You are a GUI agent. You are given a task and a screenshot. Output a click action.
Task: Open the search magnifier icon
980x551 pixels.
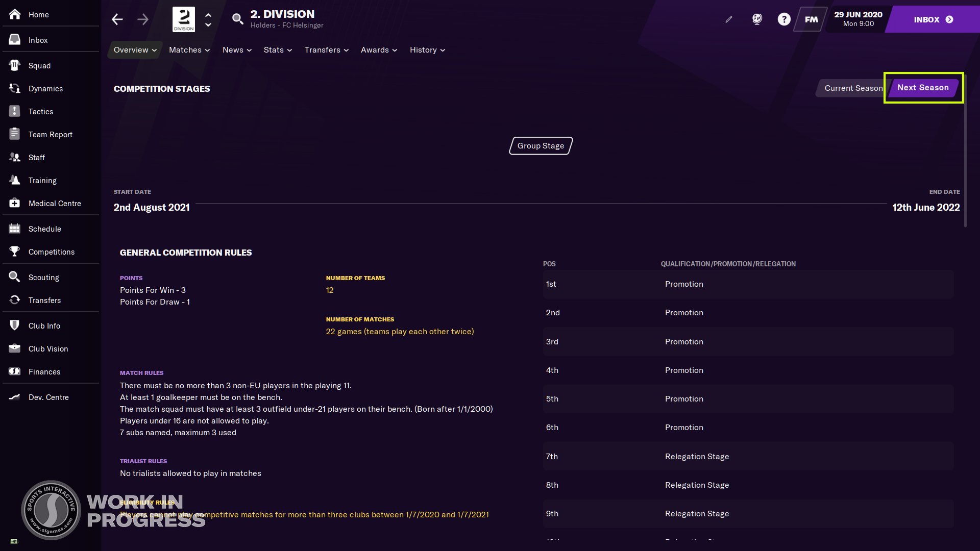[x=237, y=19]
